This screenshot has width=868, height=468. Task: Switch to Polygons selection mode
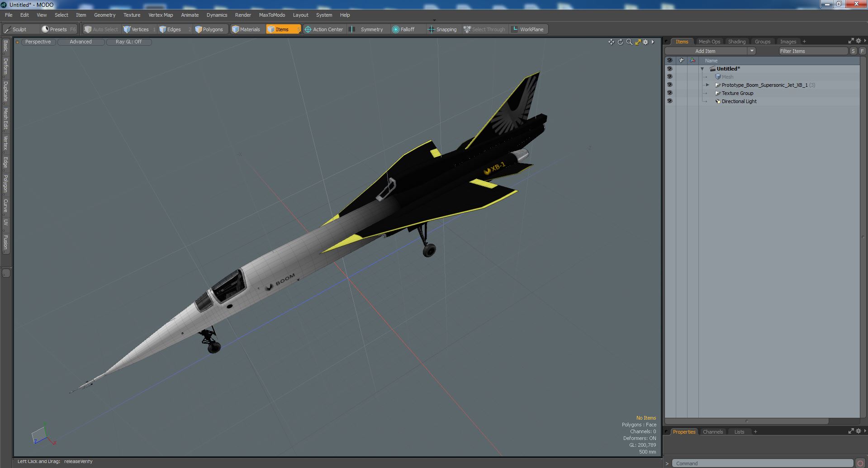click(x=210, y=29)
